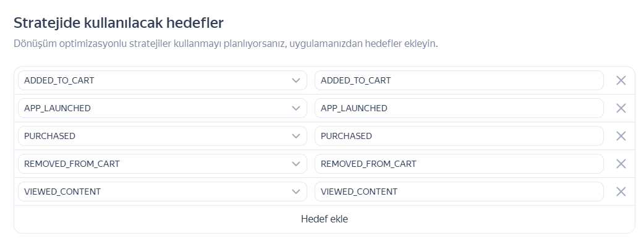Edit the REMOVED_FROM_CART name input
Image resolution: width=644 pixels, height=249 pixels.
click(x=459, y=164)
